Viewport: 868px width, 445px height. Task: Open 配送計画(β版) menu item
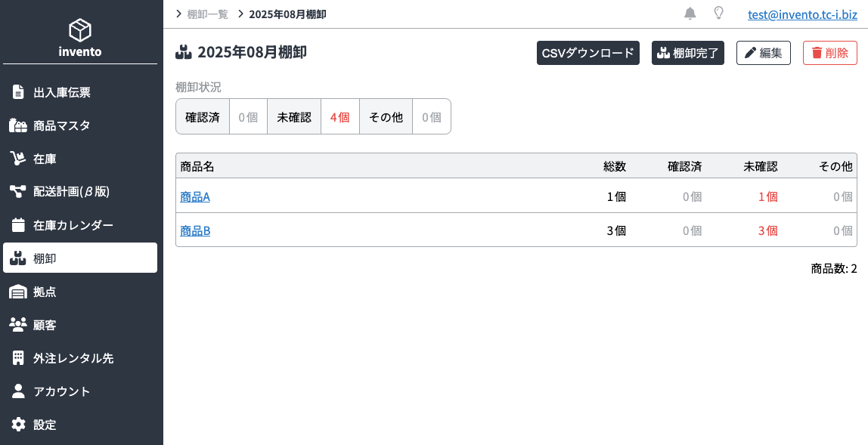[x=80, y=191]
